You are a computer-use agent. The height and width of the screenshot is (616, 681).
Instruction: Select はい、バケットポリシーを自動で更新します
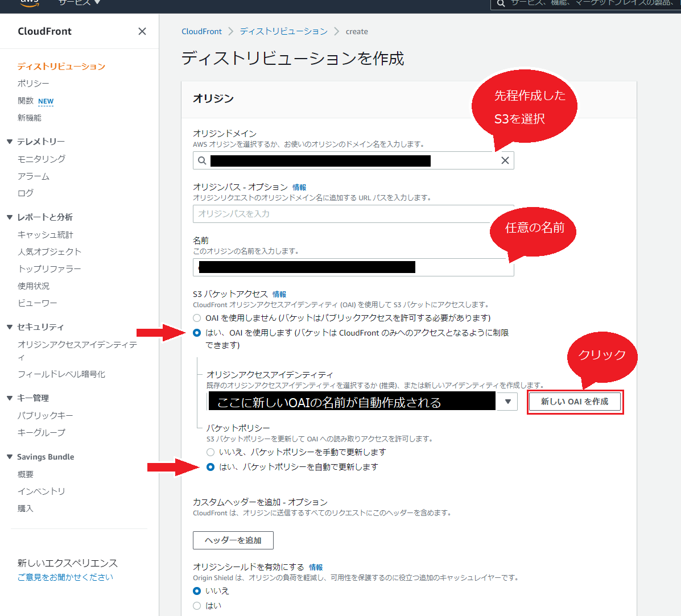pyautogui.click(x=210, y=467)
